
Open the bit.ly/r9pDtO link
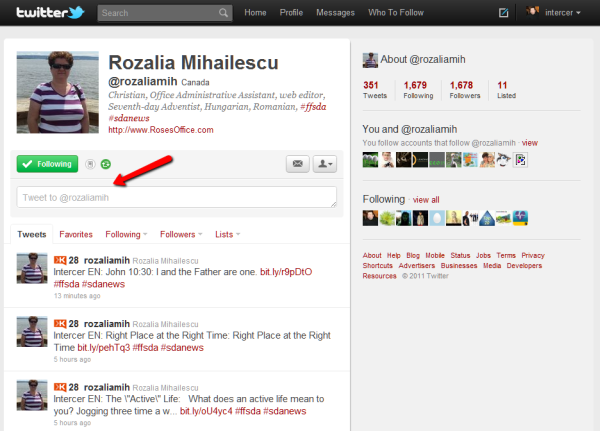(x=286, y=272)
